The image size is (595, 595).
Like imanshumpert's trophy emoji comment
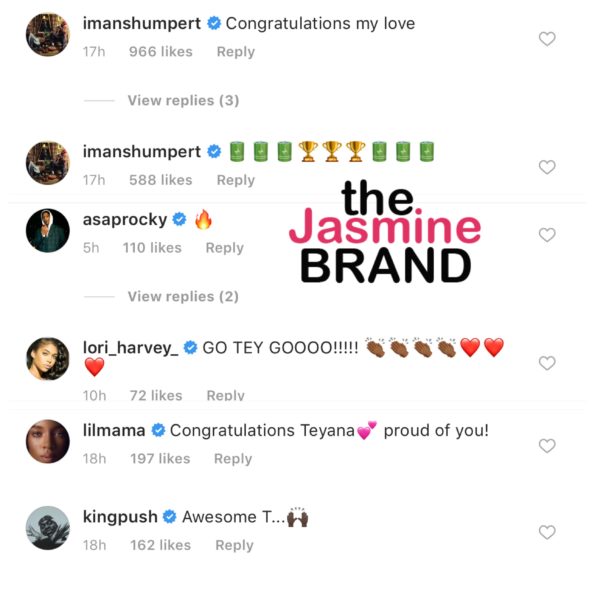(547, 167)
